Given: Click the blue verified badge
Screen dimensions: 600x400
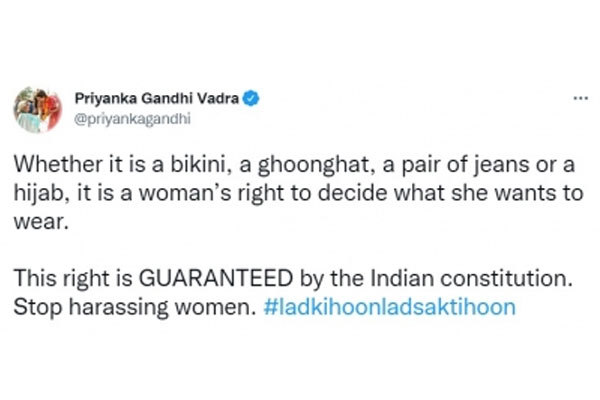Looking at the screenshot, I should 254,98.
